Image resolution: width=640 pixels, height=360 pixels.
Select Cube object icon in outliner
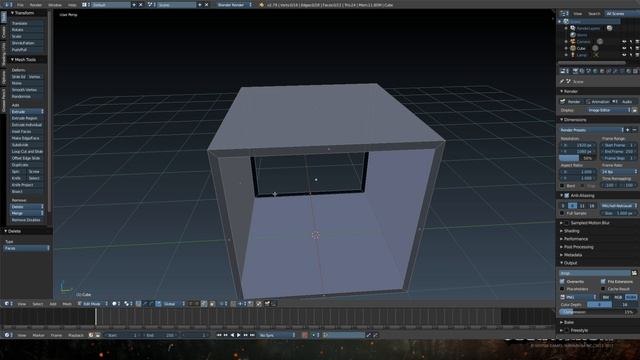[x=573, y=48]
